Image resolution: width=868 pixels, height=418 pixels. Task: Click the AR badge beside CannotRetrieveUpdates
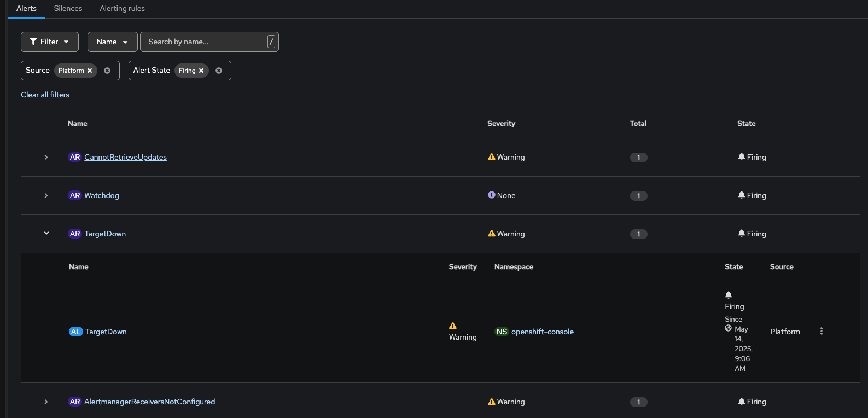click(75, 157)
